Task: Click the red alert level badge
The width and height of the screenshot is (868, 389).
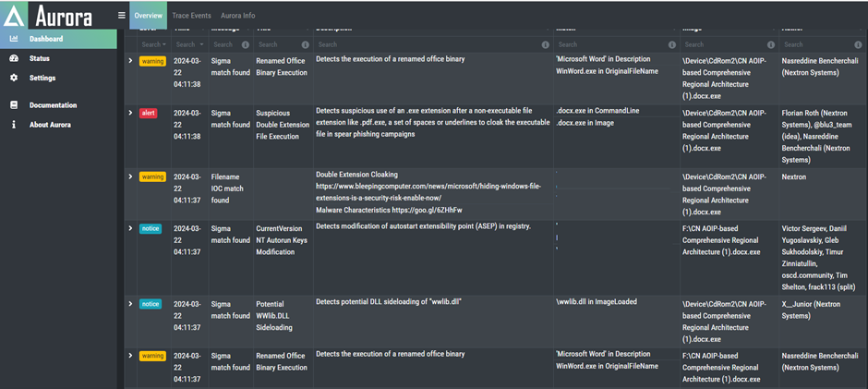Action: point(149,113)
